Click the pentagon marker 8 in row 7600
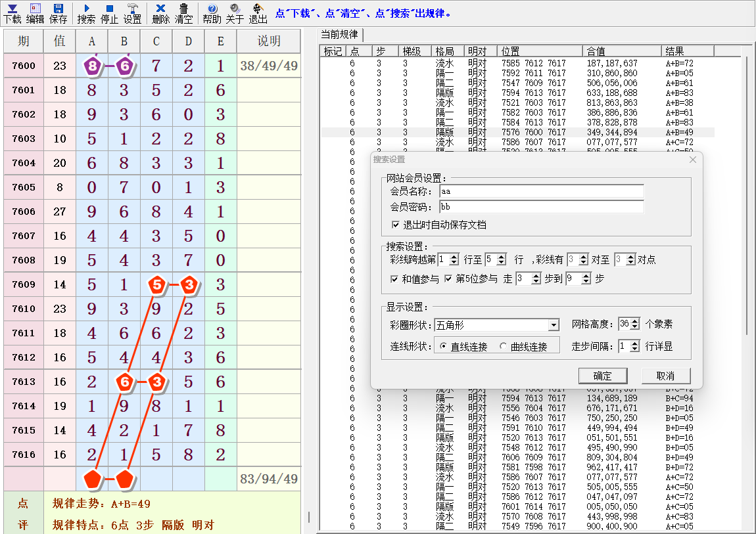Screen dimensions: 756x534 coord(93,66)
